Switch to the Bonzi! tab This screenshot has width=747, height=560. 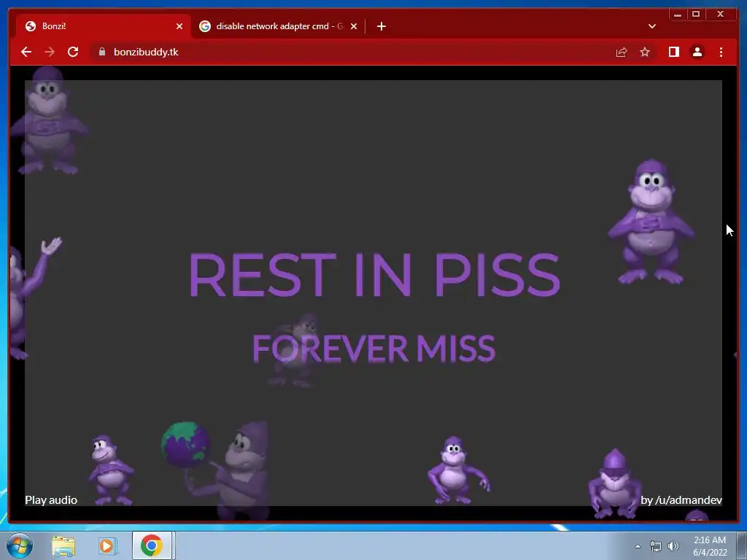[x=102, y=26]
